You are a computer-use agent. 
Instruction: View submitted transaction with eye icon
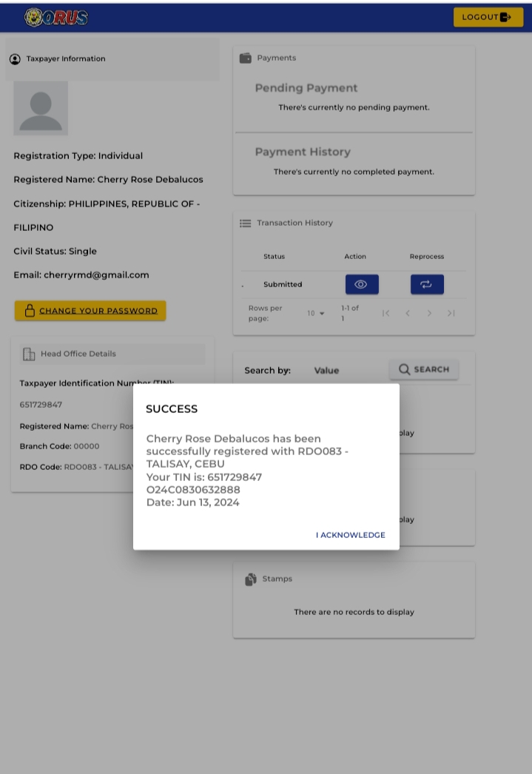(x=361, y=285)
